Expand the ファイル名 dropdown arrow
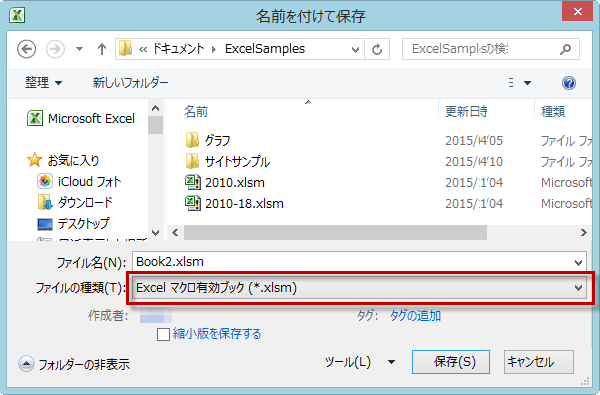Viewport: 600px width, 395px height. tap(579, 263)
